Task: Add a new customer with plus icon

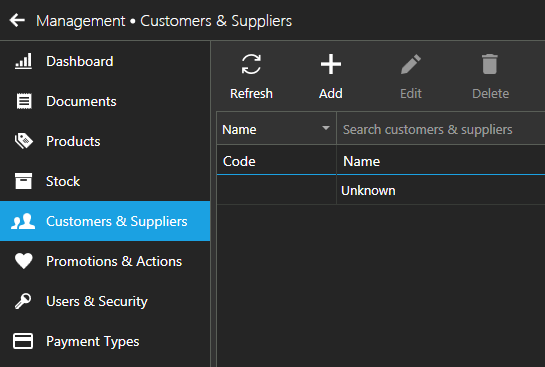Action: click(331, 76)
